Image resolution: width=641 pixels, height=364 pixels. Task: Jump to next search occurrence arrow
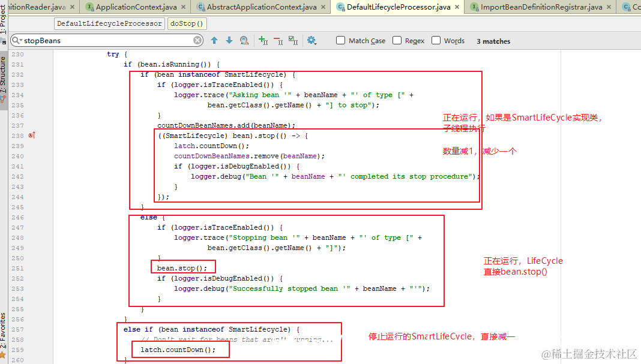(229, 40)
